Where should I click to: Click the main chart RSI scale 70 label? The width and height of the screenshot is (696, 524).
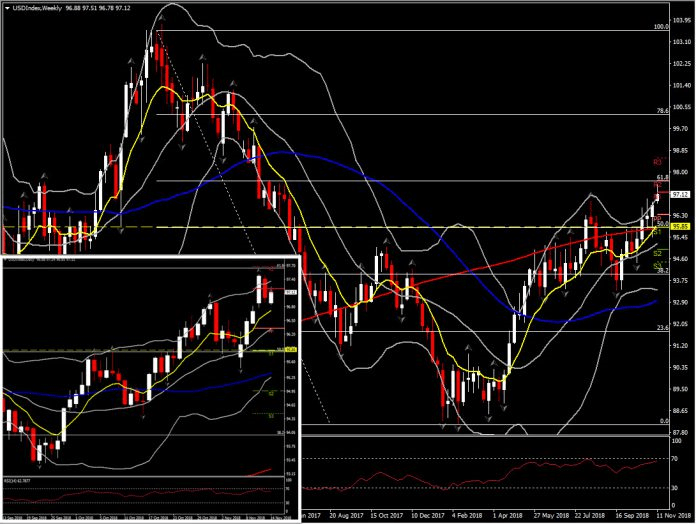pos(675,459)
